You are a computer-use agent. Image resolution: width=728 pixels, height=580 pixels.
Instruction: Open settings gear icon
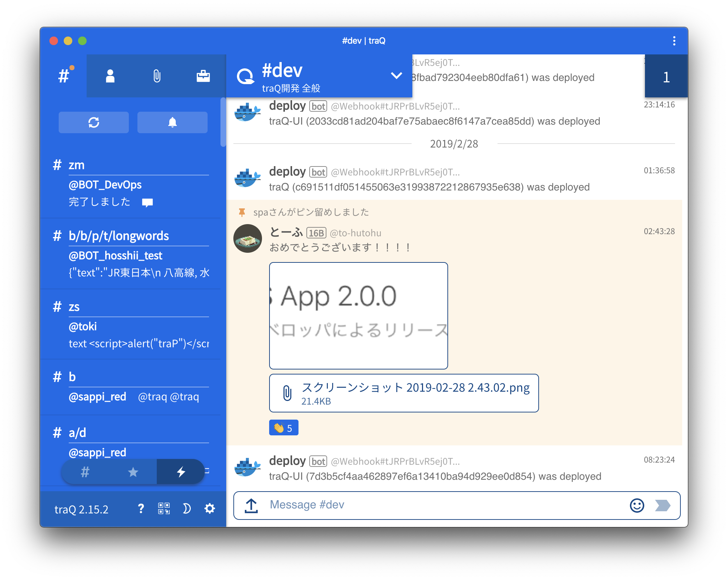point(210,508)
